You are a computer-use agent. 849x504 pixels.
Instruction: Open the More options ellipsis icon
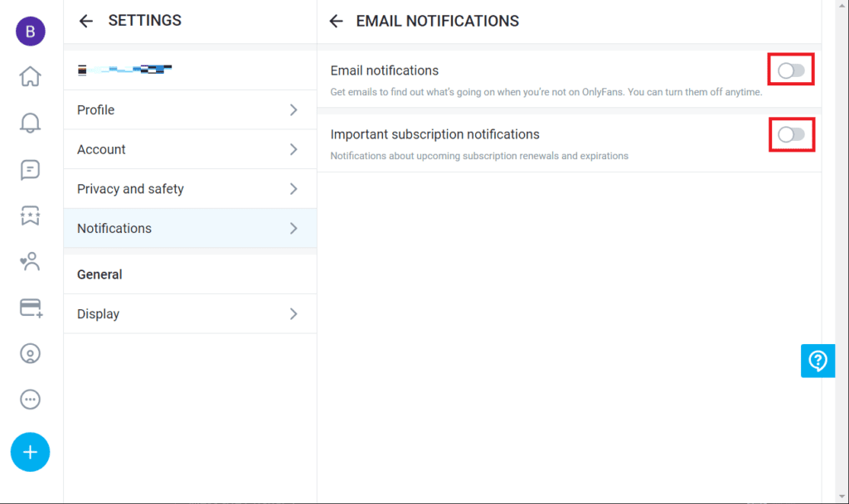click(30, 400)
